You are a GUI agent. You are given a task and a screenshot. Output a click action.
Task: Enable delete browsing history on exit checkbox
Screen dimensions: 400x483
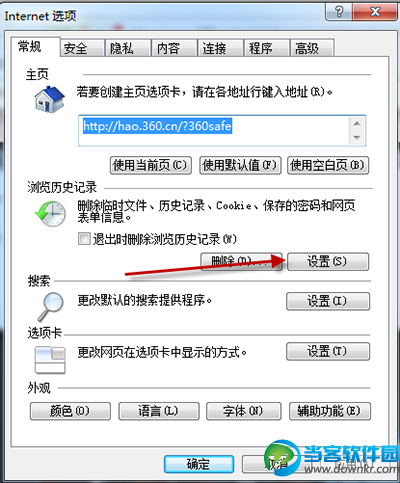point(84,239)
